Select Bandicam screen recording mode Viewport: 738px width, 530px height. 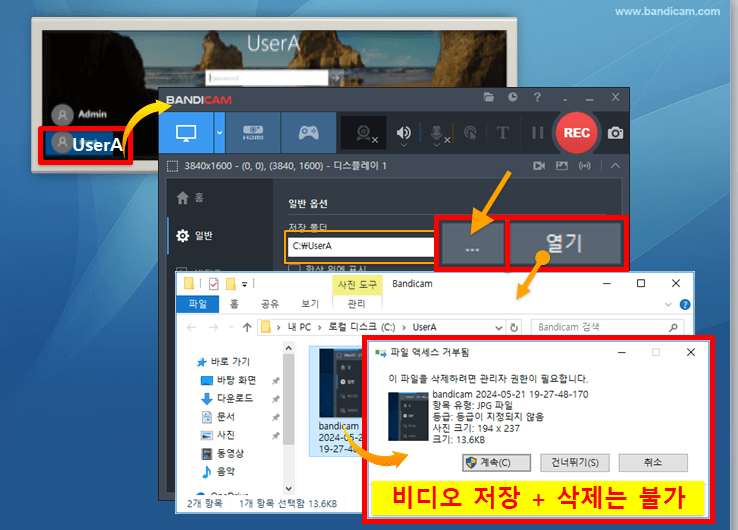click(186, 133)
